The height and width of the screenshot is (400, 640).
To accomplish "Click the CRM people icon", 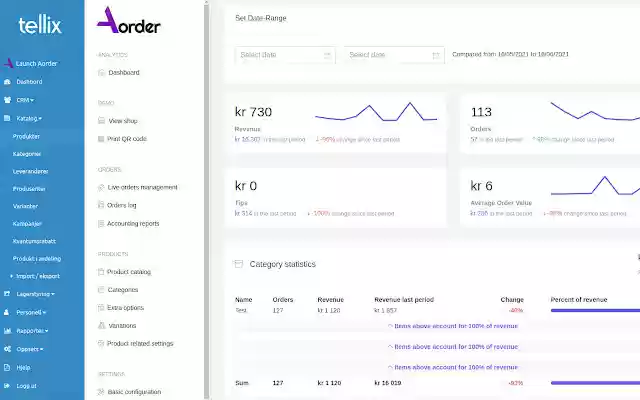I will click(x=7, y=100).
